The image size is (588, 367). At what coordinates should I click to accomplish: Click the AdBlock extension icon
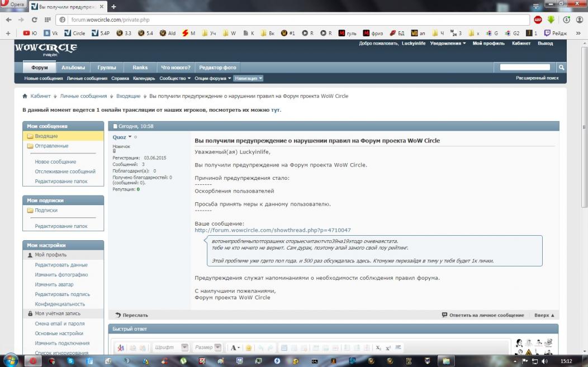[x=538, y=20]
